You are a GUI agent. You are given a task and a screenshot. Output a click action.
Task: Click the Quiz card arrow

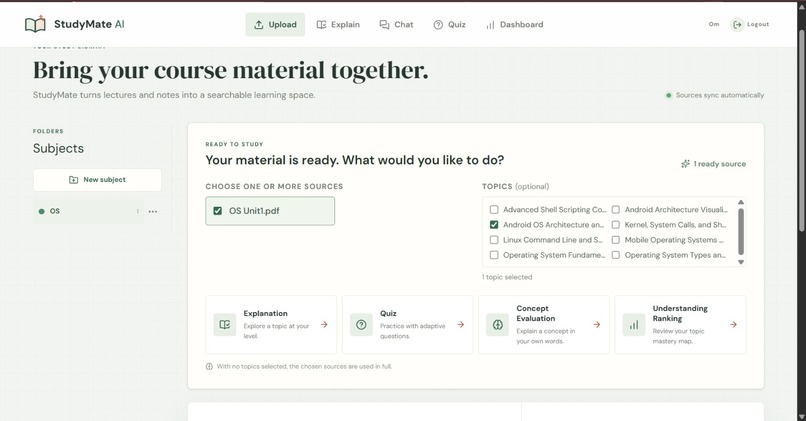(x=461, y=324)
